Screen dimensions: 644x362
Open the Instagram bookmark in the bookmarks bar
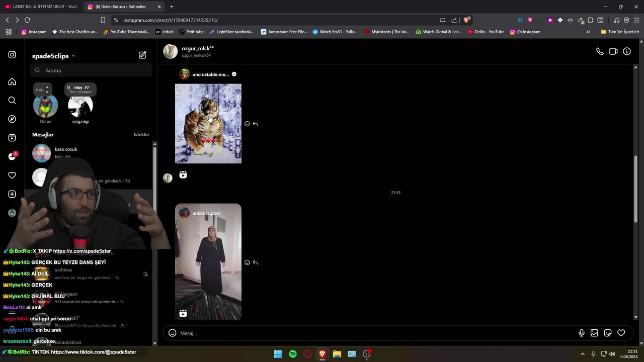[x=34, y=32]
